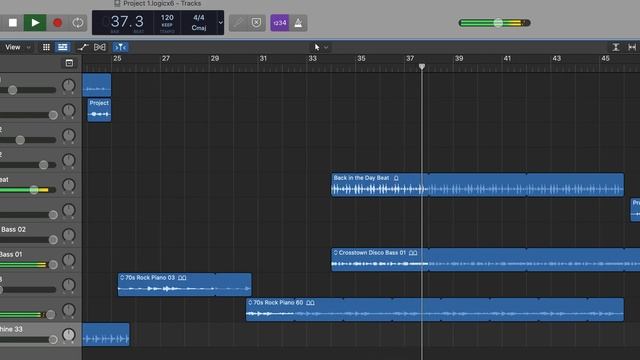The image size is (640, 360).
Task: Click the pan knob on the hine 33 track
Action: (69, 335)
